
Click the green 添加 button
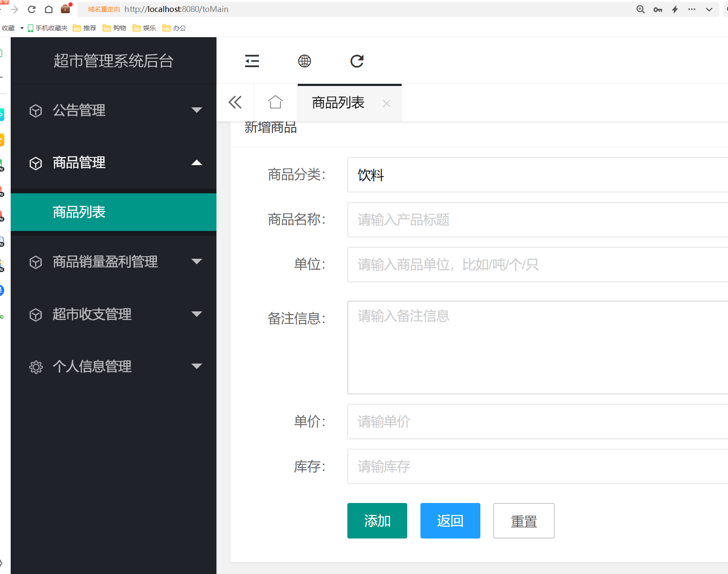(377, 521)
